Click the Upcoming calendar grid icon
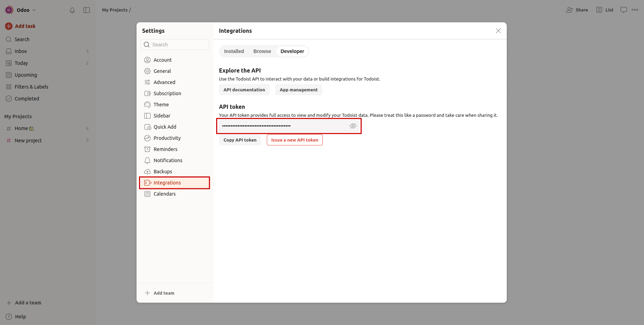The height and width of the screenshot is (325, 644). pyautogui.click(x=9, y=75)
